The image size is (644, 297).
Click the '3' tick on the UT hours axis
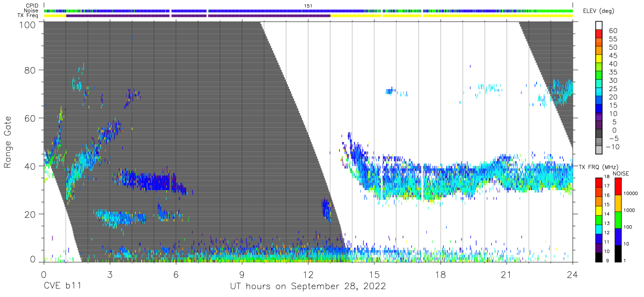coord(110,273)
